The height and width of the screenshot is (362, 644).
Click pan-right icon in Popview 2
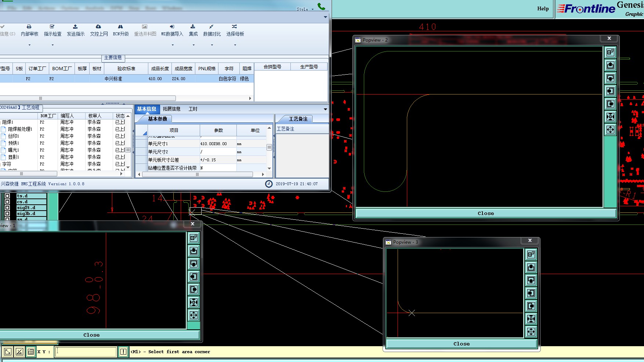610,104
